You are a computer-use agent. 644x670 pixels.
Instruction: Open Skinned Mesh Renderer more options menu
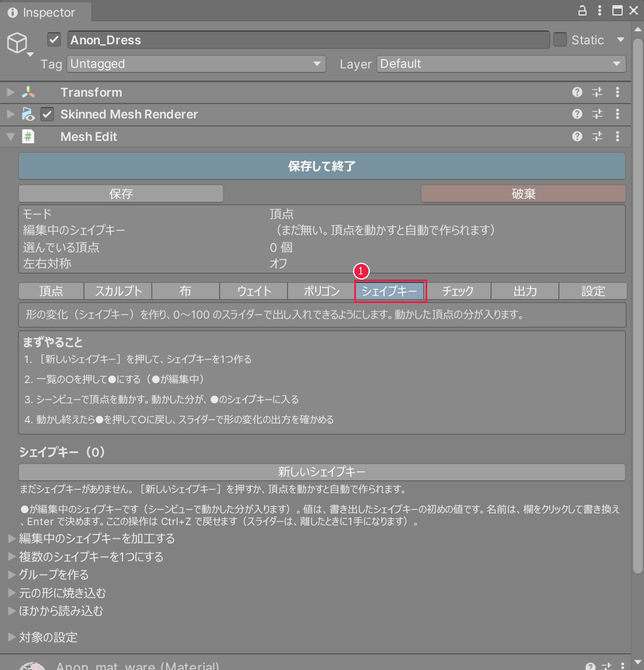pyautogui.click(x=618, y=114)
